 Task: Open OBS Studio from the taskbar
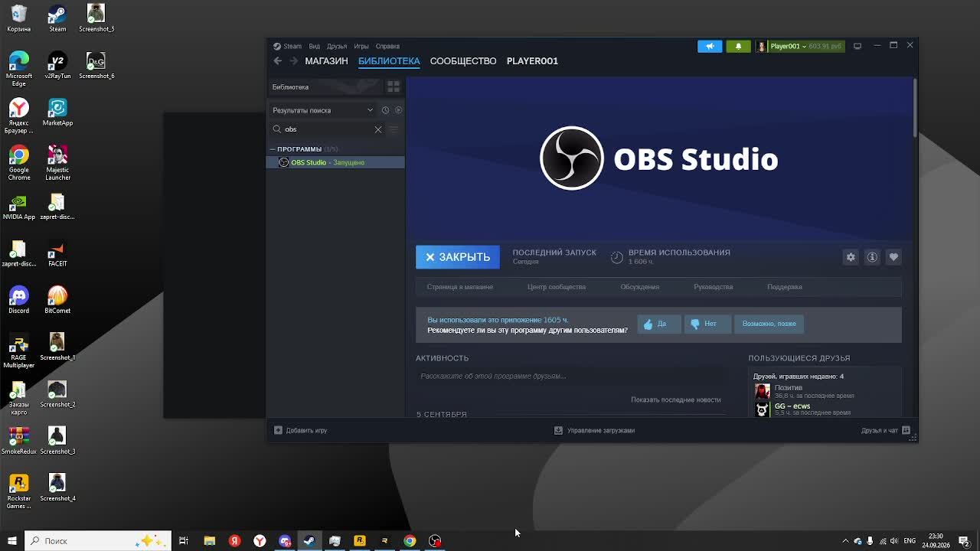coord(435,541)
